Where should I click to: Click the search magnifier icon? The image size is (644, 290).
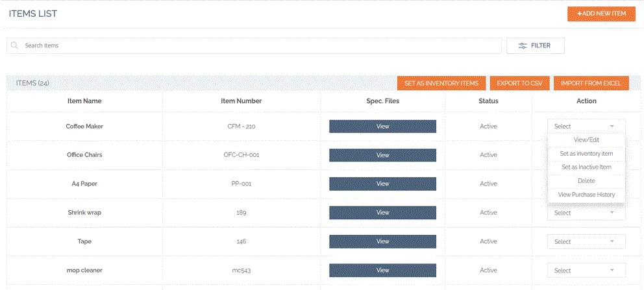14,45
